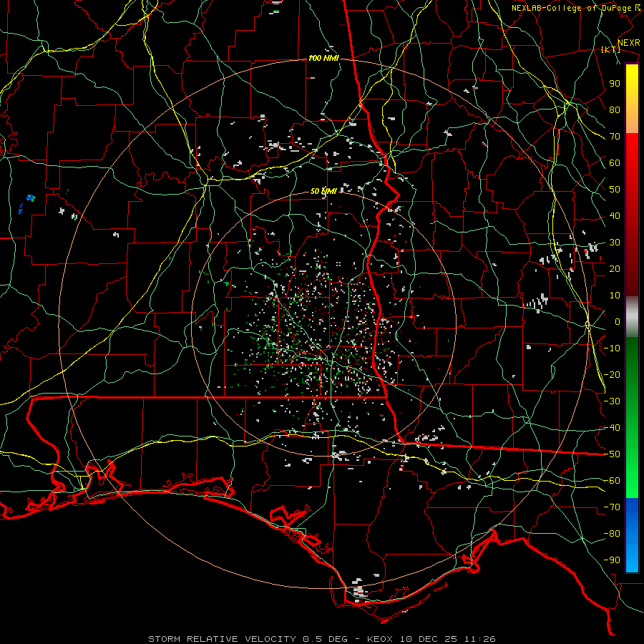
Task: Click the 30 value on velocity scale
Action: coord(615,243)
